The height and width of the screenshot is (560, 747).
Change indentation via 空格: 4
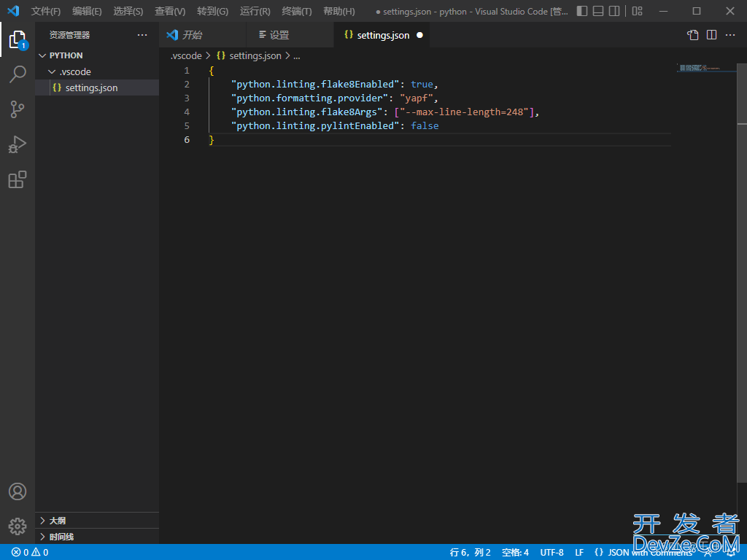click(516, 553)
